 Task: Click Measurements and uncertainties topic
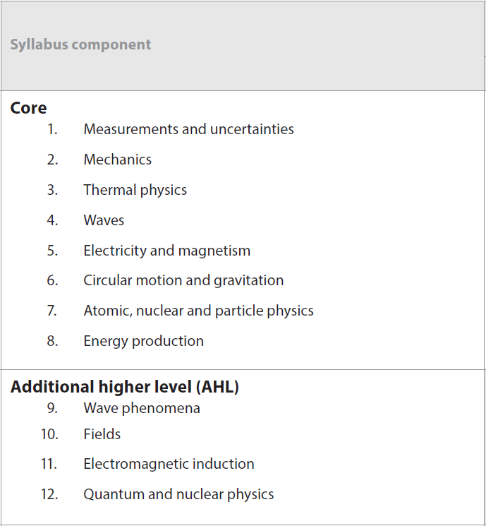click(188, 129)
